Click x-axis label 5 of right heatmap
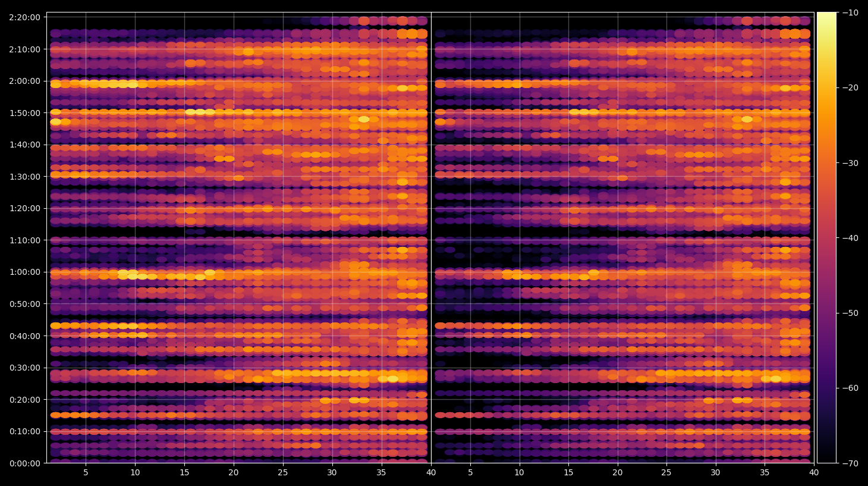The image size is (868, 486). [x=470, y=473]
